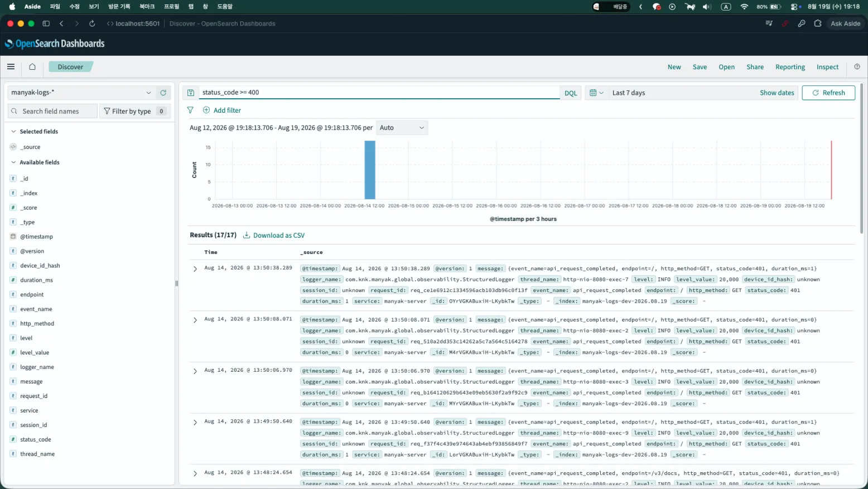Image resolution: width=868 pixels, height=489 pixels.
Task: Open the manyak-logs-* index pattern dropdown
Action: 81,93
